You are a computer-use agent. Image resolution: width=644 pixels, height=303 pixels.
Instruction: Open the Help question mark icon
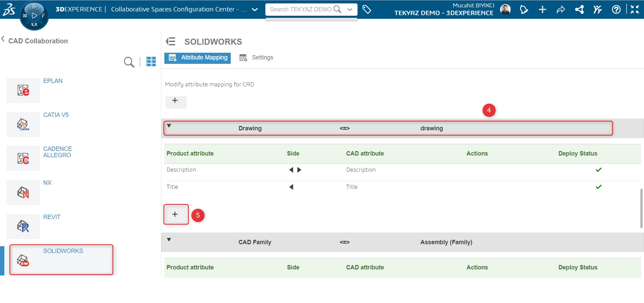click(x=616, y=9)
